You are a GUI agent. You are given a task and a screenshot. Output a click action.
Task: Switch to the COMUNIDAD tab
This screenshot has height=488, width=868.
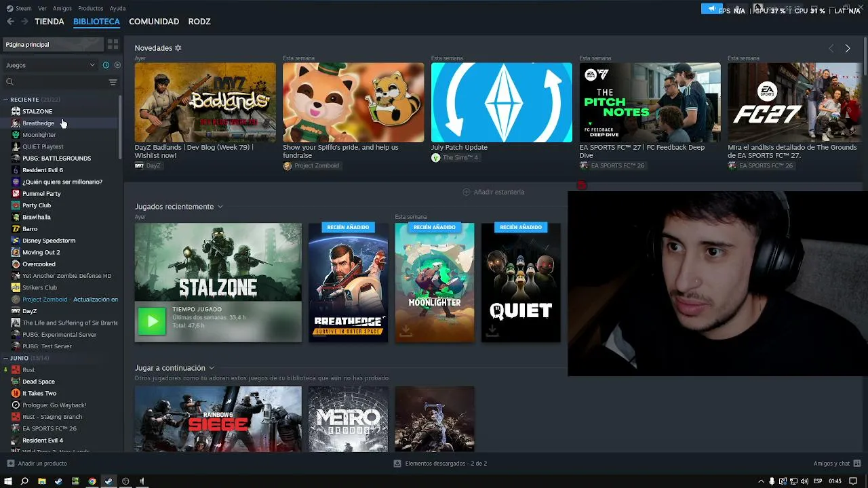(154, 22)
